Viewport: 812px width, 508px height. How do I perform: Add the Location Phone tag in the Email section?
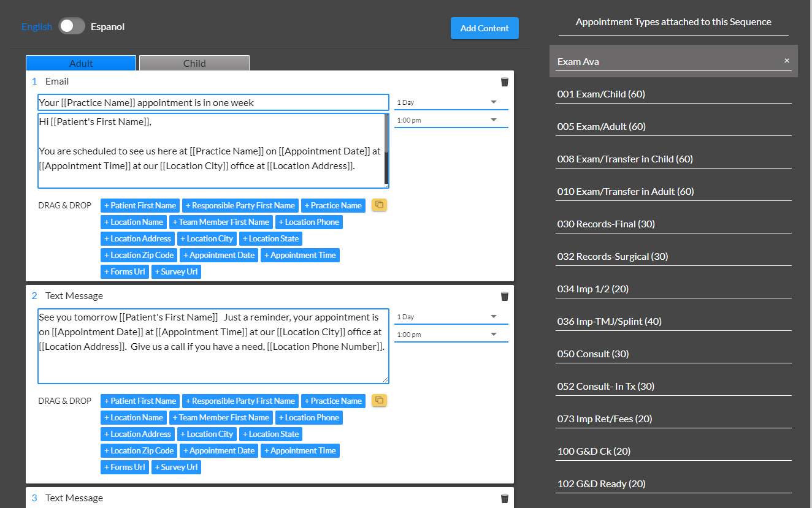[x=309, y=221]
